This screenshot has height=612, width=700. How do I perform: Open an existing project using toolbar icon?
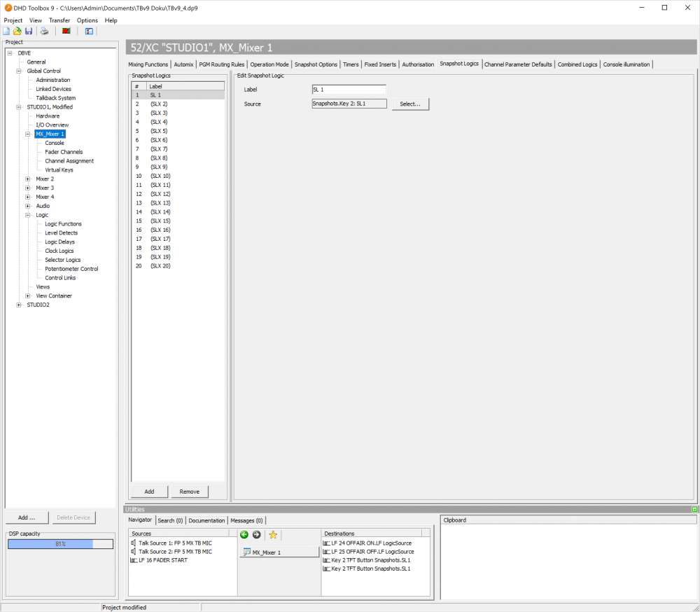(x=16, y=31)
